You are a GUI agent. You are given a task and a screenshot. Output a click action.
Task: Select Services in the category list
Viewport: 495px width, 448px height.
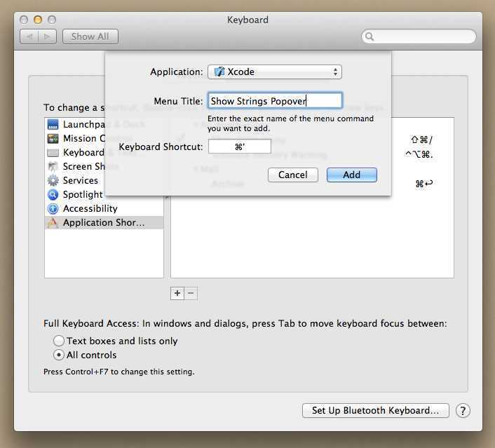(104, 180)
